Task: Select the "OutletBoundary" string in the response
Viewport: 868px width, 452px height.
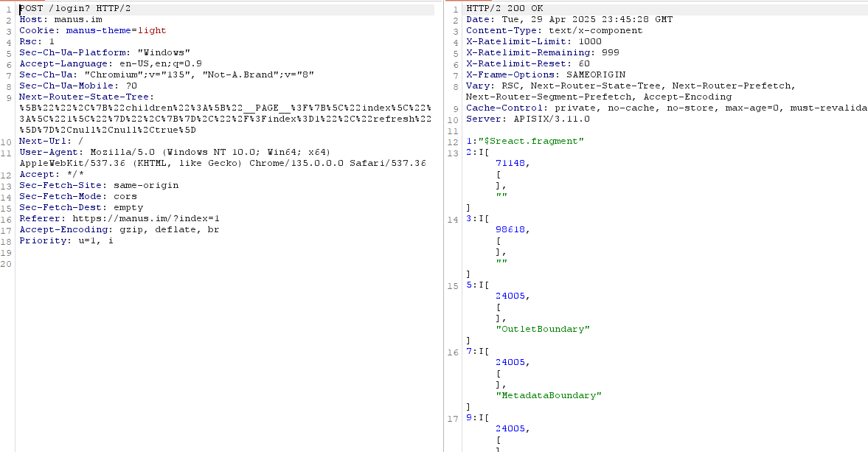Action: tap(543, 329)
